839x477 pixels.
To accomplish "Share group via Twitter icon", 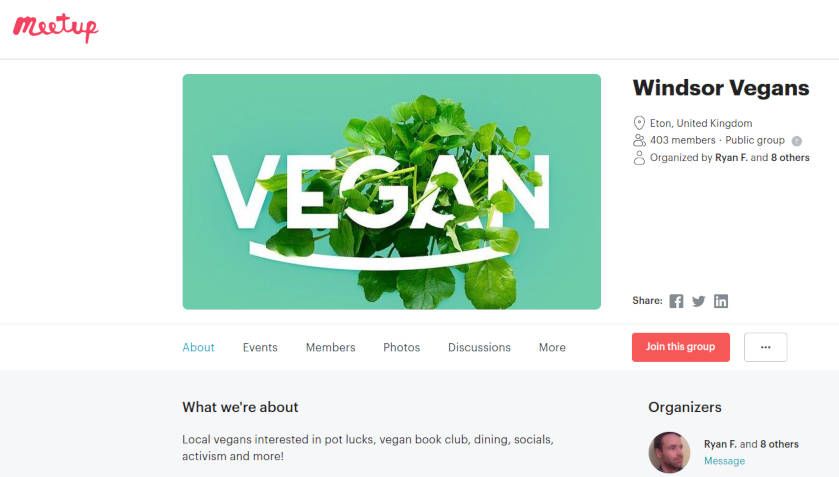I will (x=698, y=301).
